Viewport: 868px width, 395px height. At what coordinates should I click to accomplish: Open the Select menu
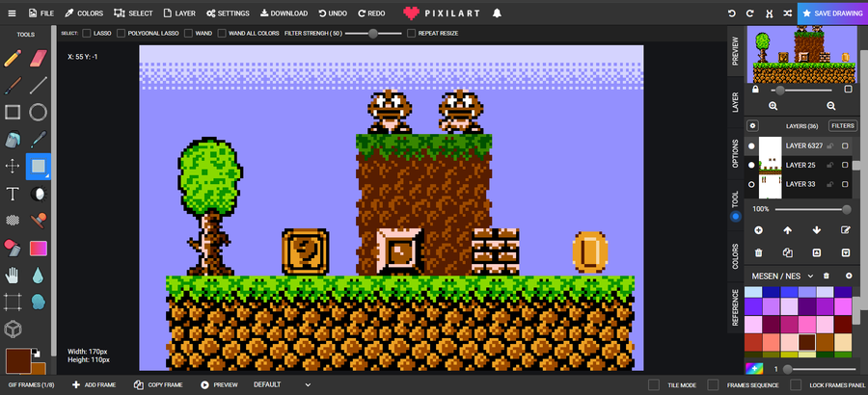pos(133,13)
